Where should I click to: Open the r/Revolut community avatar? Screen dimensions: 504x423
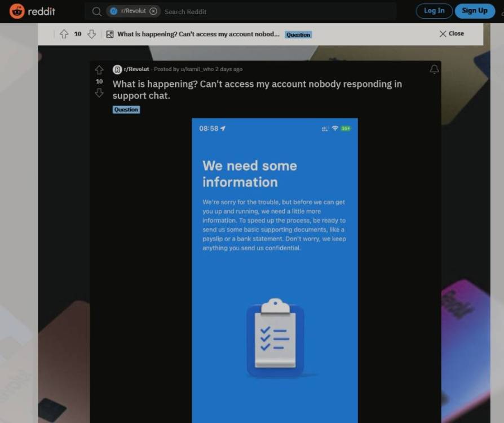117,69
